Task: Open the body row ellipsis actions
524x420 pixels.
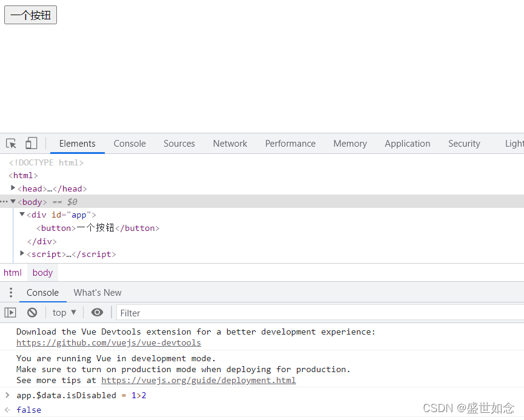Action: 4,202
